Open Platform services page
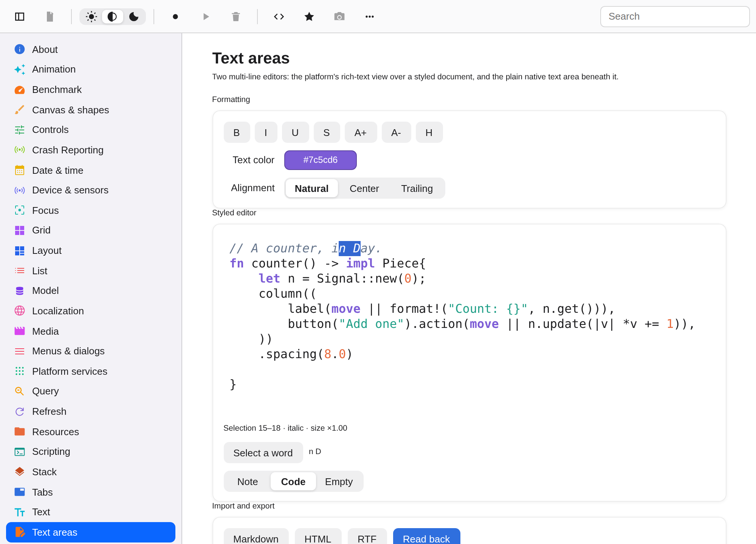Screen dimensions: 756x544 coord(91,371)
